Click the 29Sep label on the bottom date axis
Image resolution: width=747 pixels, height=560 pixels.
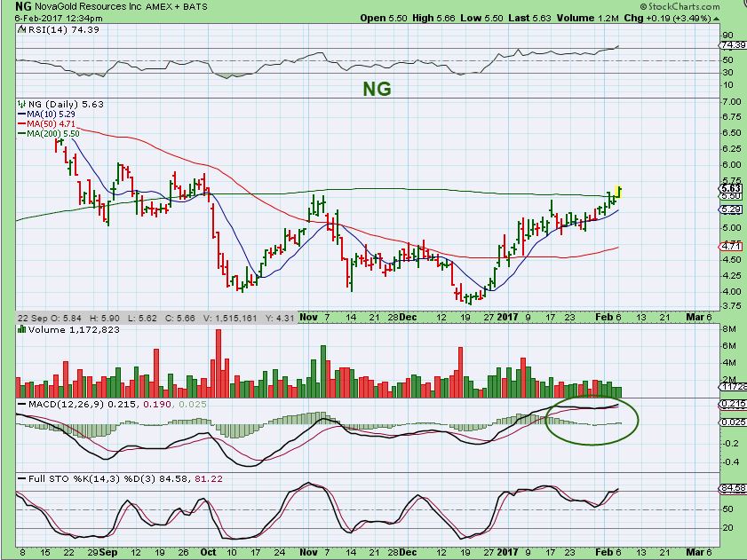coord(102,552)
